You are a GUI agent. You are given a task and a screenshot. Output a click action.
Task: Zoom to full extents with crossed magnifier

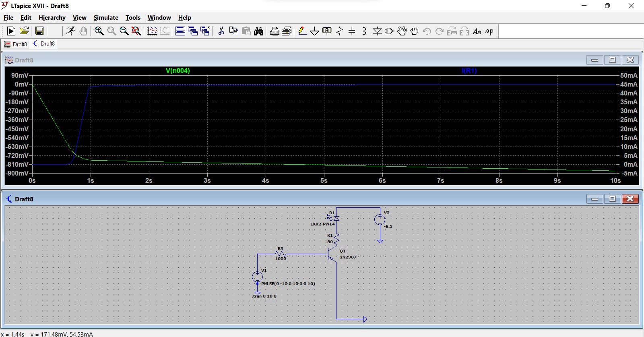[x=136, y=31]
